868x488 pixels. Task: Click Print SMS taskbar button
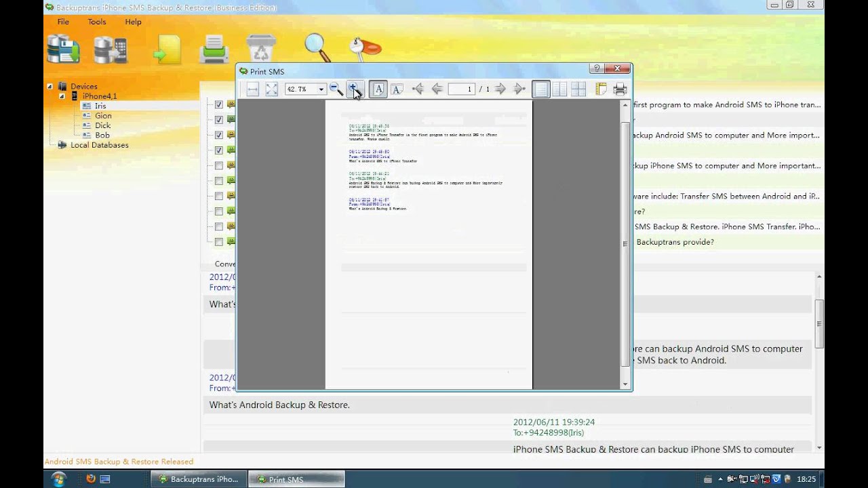(296, 479)
